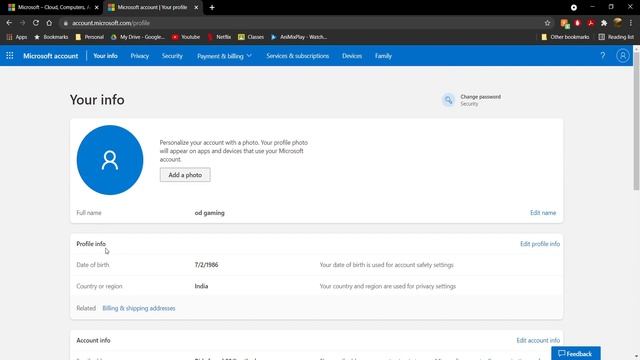Open the AniMixPlay bookmark
This screenshot has width=640, height=360.
pyautogui.click(x=299, y=37)
